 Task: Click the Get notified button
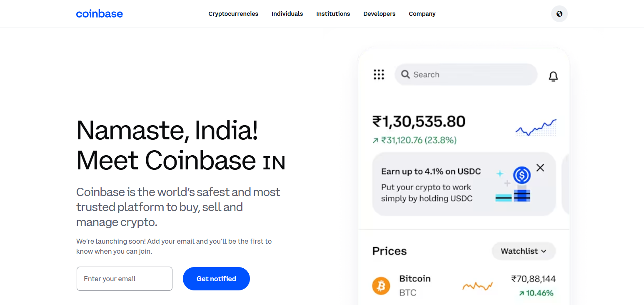(216, 279)
